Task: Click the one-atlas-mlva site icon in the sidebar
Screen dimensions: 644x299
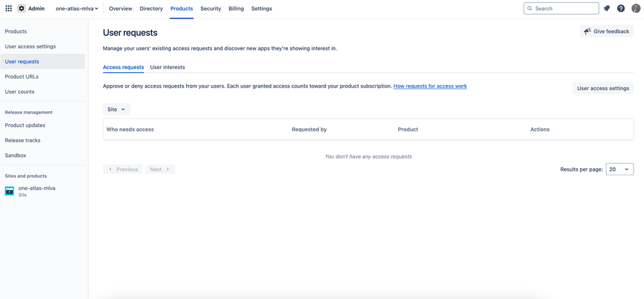Action: (10, 191)
